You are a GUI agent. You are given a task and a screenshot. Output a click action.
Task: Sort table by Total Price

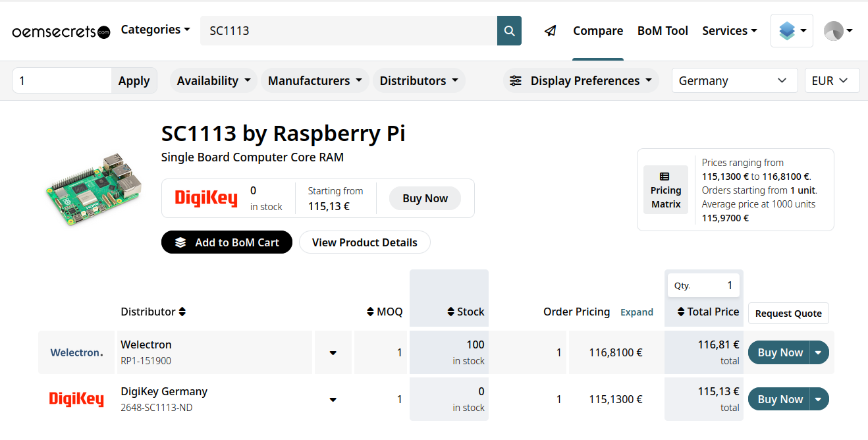click(682, 312)
